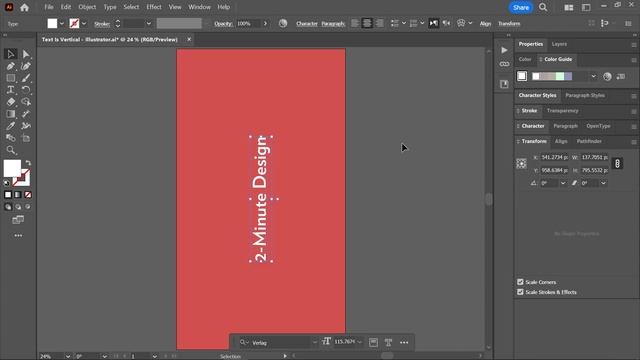Select the Direct Selection tool

(x=26, y=54)
